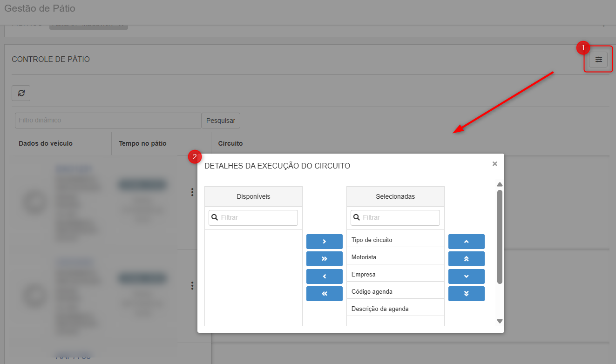Click the "Tempo no pátio" column header
616x364 pixels.
pyautogui.click(x=142, y=143)
